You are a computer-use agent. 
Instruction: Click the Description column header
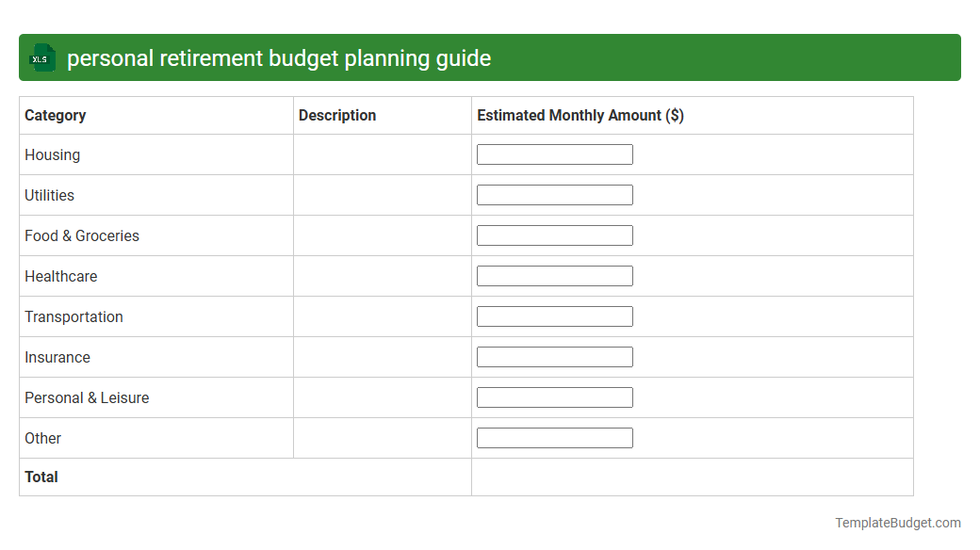[x=337, y=115]
